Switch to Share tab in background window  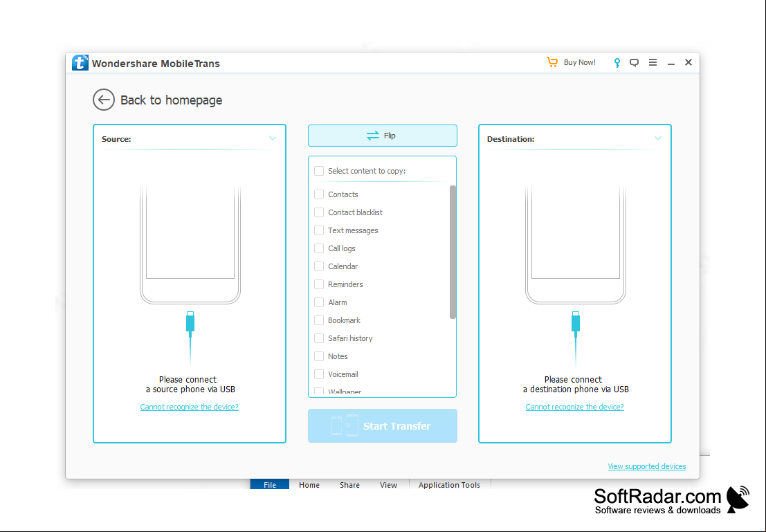point(349,485)
